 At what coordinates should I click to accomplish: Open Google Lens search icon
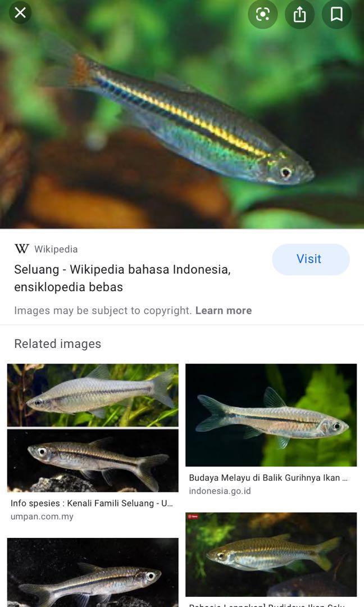click(263, 14)
